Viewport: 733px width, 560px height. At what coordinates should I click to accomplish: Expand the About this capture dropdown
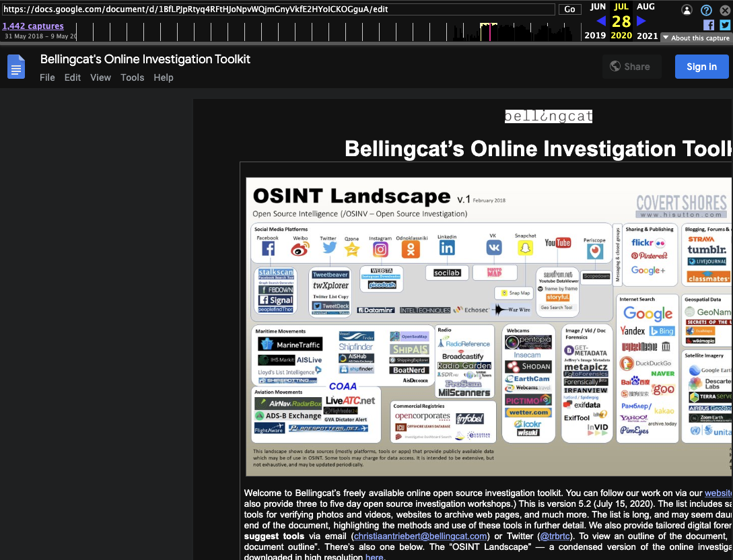(x=696, y=38)
